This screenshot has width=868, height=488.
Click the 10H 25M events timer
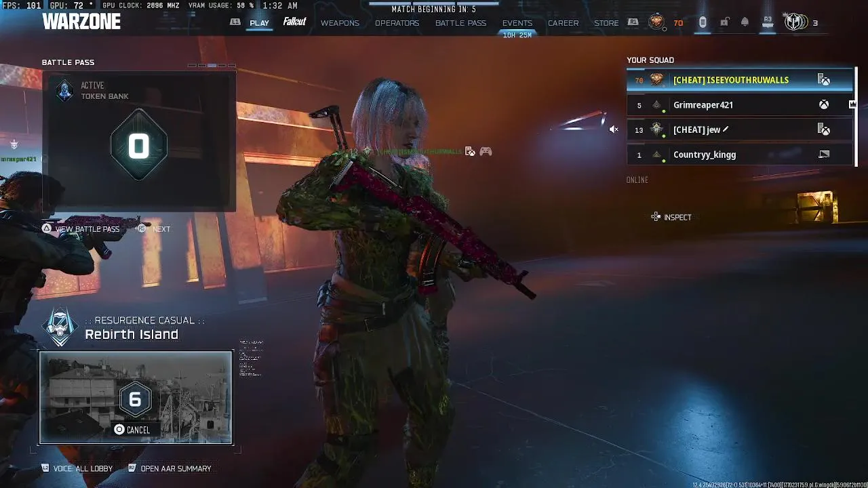click(517, 35)
